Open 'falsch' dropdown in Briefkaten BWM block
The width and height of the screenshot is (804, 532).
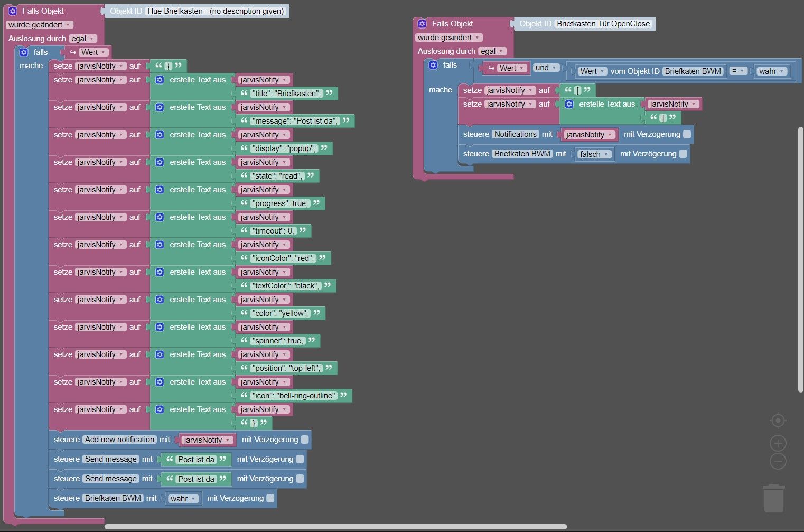tap(594, 154)
